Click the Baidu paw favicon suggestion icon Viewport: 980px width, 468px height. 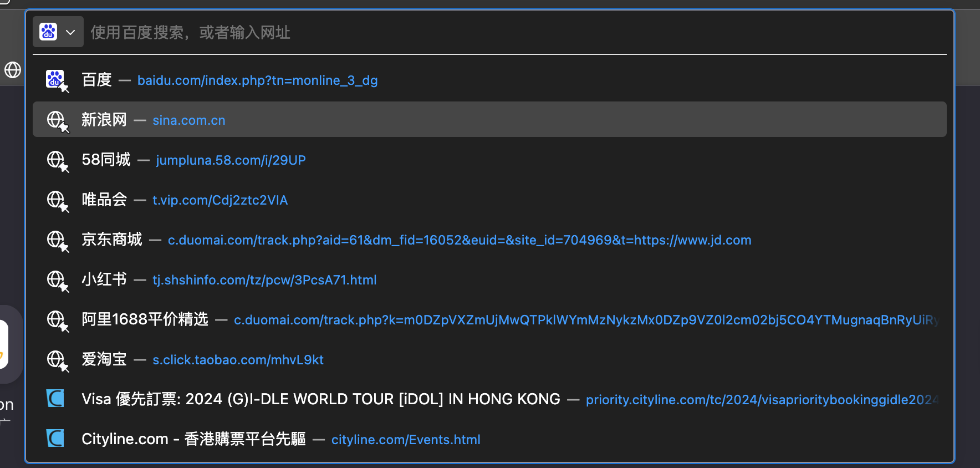click(57, 80)
